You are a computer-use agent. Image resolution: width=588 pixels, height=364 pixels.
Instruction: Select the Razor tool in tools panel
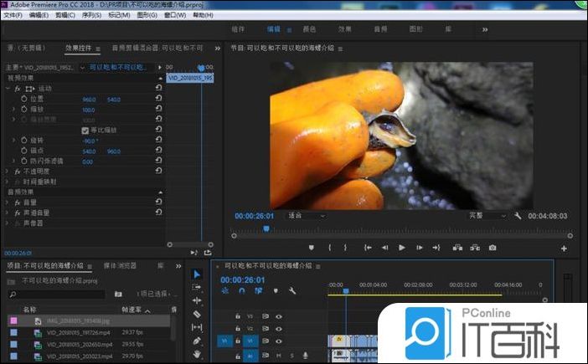(x=196, y=314)
